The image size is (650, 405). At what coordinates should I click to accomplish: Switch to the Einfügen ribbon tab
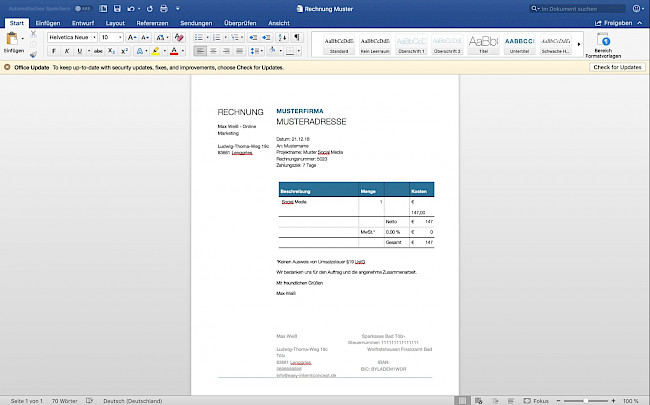(47, 22)
